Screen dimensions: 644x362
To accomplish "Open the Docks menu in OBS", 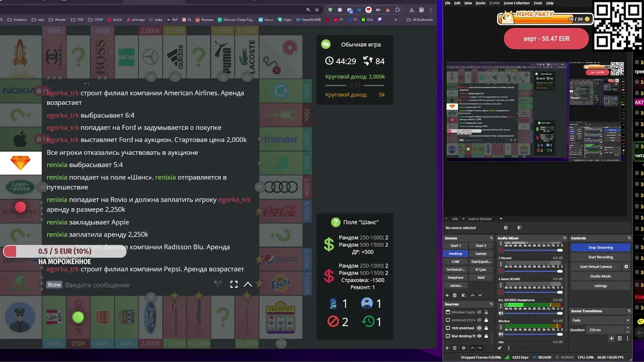I will [480, 3].
